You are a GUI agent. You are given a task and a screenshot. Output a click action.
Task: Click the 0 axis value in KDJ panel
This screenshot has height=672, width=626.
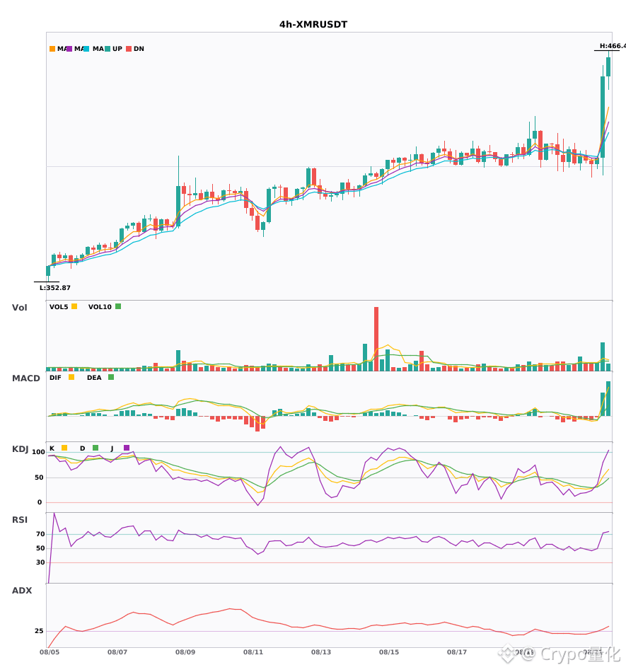coord(40,502)
